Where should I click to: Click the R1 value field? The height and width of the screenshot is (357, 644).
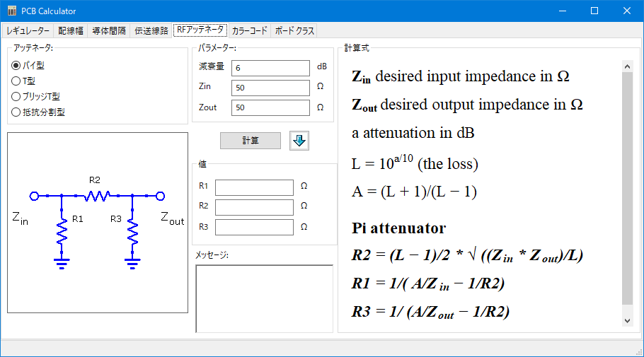[x=254, y=187]
